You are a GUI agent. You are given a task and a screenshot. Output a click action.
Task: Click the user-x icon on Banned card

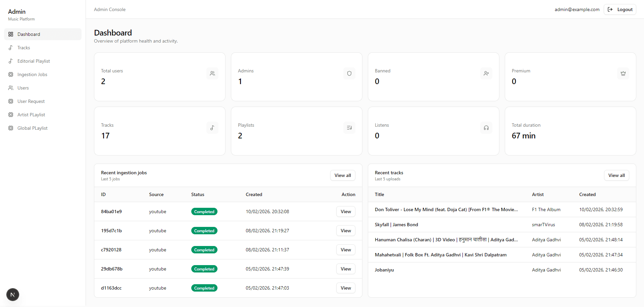[x=486, y=73]
